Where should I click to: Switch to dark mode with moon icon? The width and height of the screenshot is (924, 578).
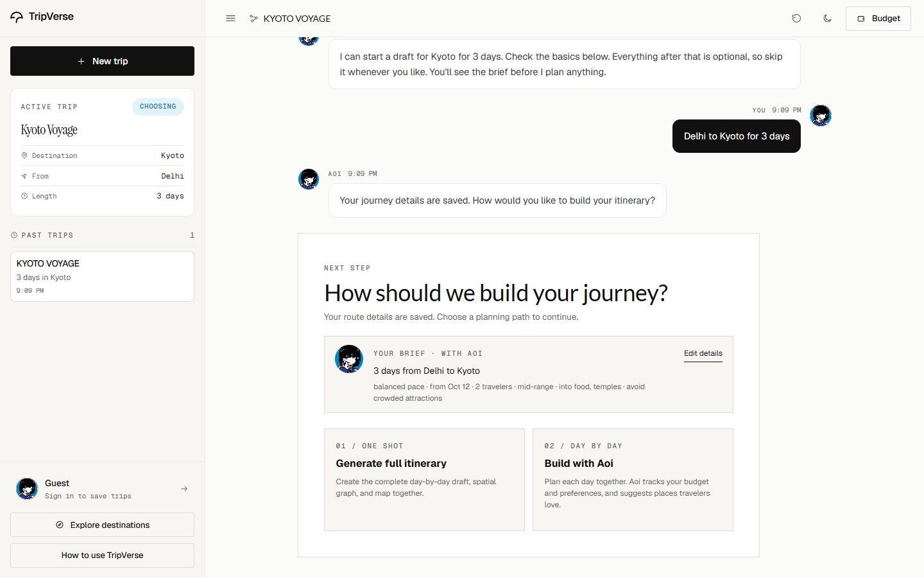[827, 19]
